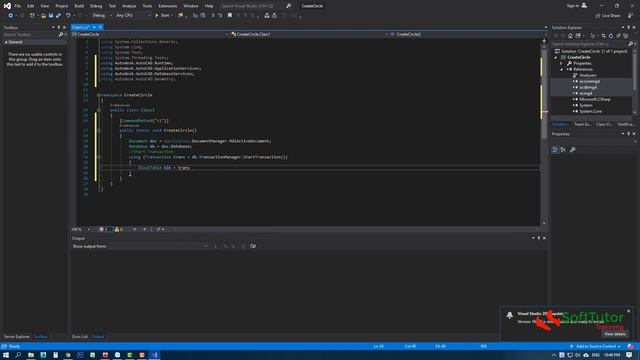Select the accoremgd reference
This screenshot has width=640, height=360.
point(589,81)
